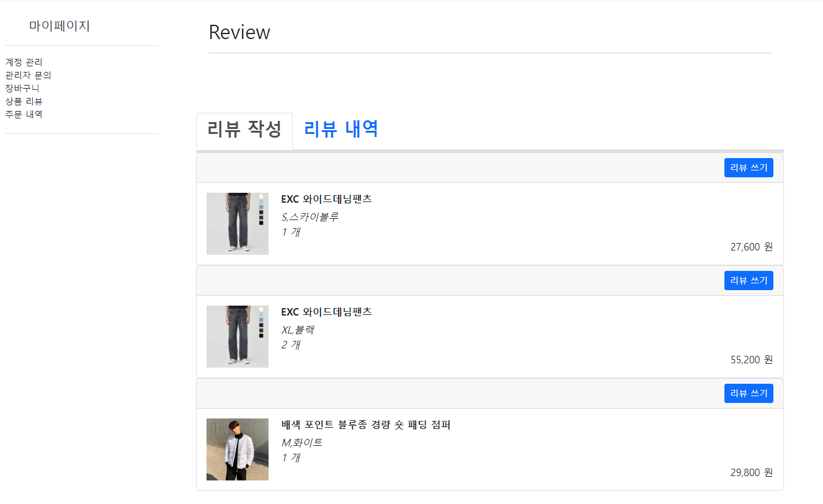Switch to the 리뷰 내역 tab
This screenshot has height=504, width=823.
click(340, 130)
